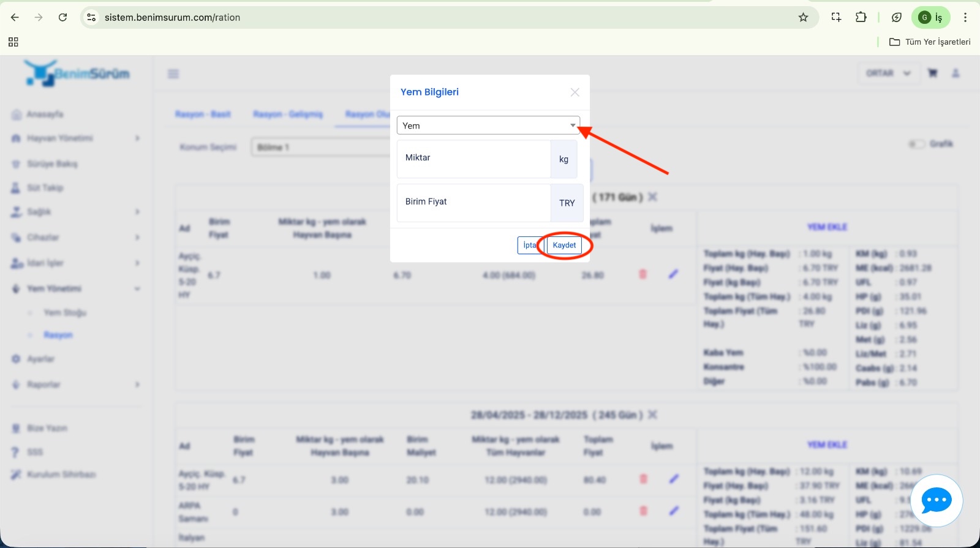
Task: Edit the feed row in 171 Gün table
Action: 674,274
